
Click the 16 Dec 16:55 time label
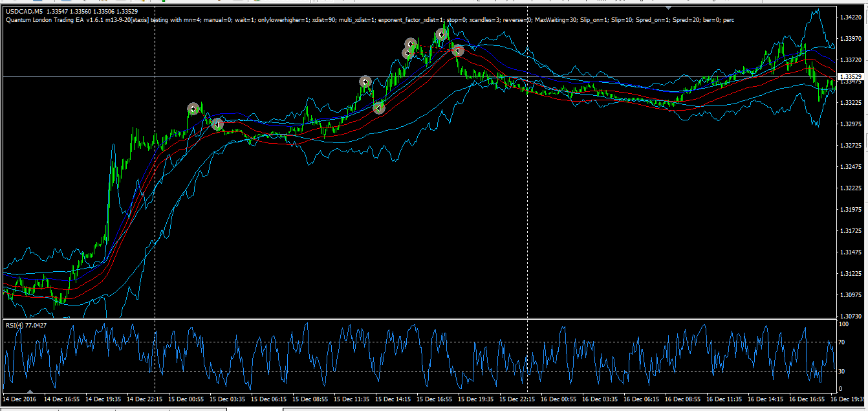click(806, 400)
